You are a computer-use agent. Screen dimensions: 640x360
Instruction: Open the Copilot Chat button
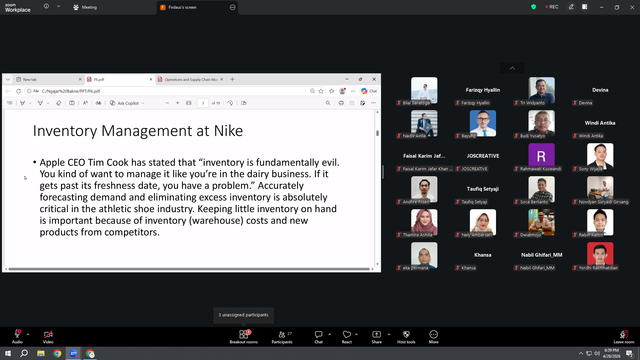[x=369, y=91]
